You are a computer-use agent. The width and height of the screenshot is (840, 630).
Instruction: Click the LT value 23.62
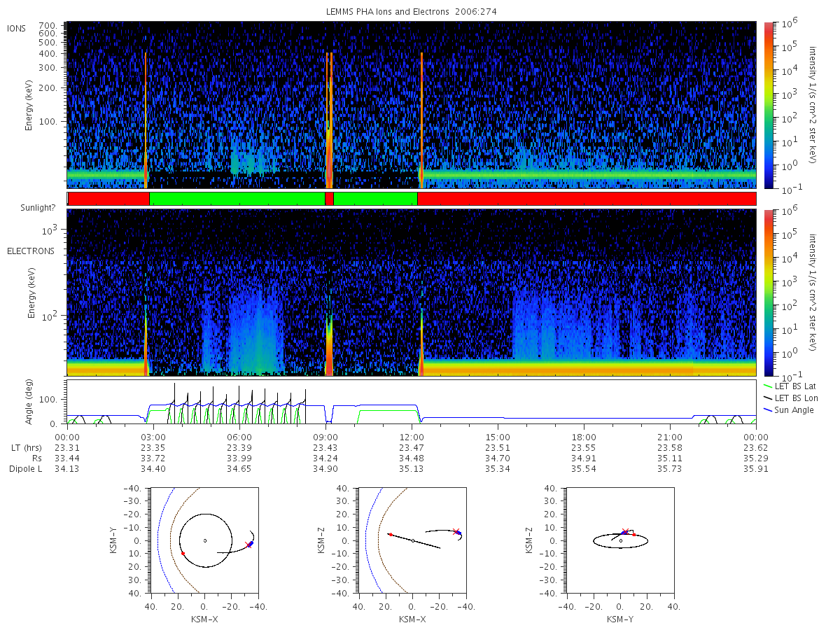pos(756,447)
